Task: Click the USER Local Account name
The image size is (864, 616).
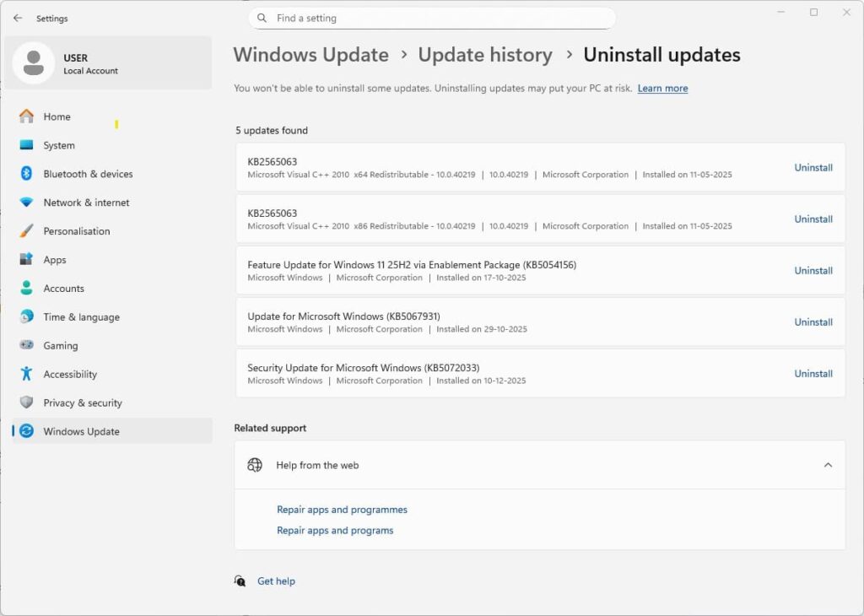Action: point(90,63)
